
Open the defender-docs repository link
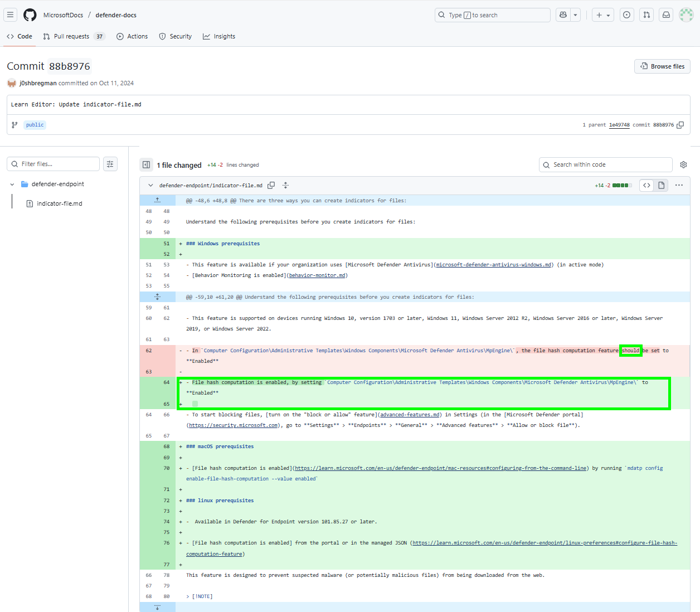pyautogui.click(x=116, y=15)
